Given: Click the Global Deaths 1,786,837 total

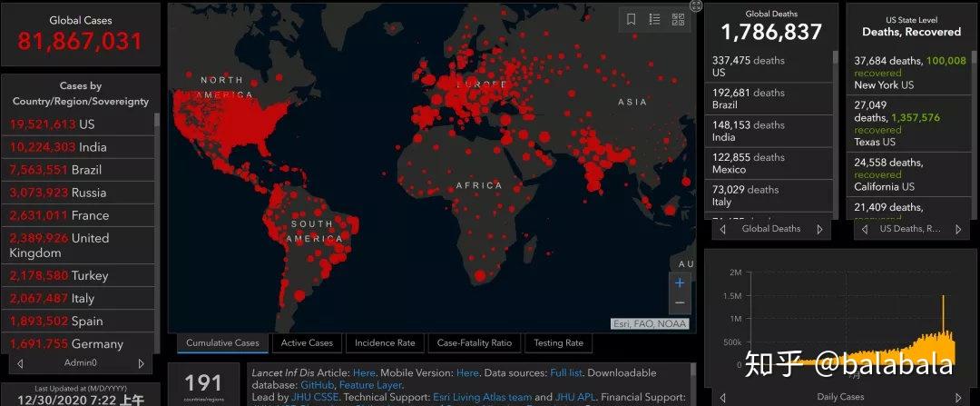Looking at the screenshot, I should coord(771,32).
